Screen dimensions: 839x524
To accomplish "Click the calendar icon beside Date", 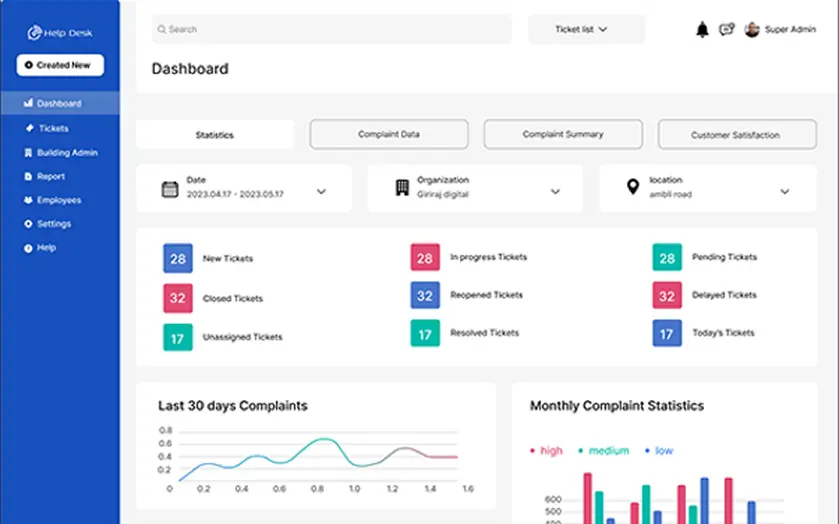I will 170,189.
